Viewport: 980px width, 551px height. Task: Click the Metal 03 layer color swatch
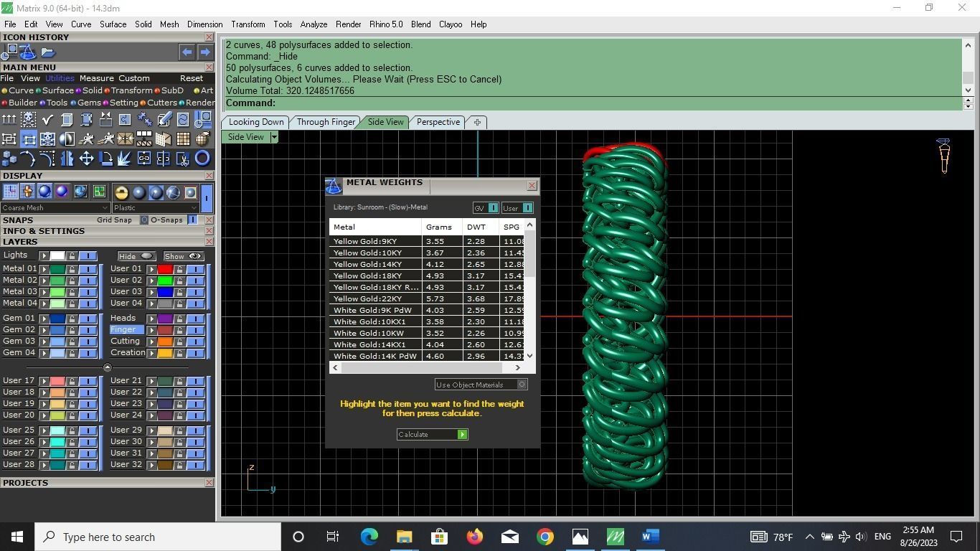[x=57, y=292]
